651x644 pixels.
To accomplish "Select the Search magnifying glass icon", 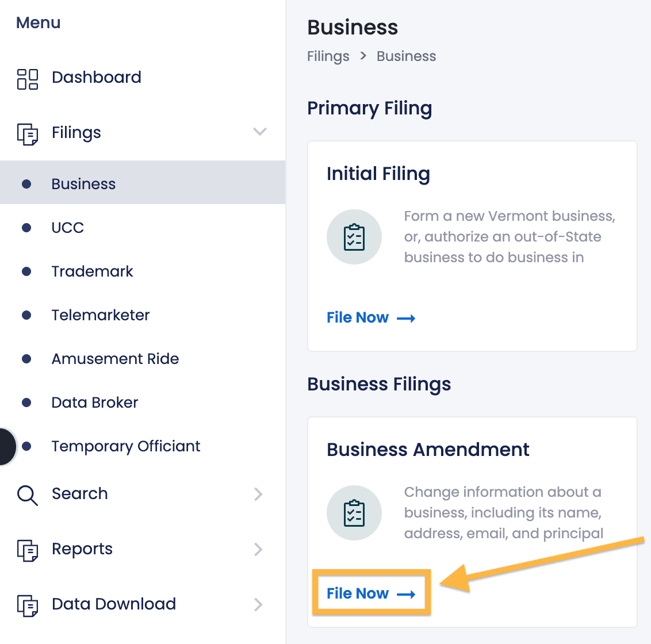I will [26, 494].
